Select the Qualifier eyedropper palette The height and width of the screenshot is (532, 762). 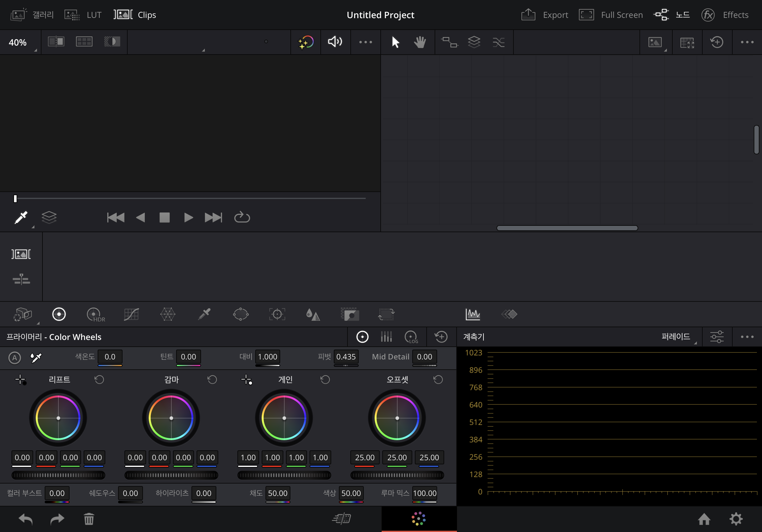pos(204,314)
